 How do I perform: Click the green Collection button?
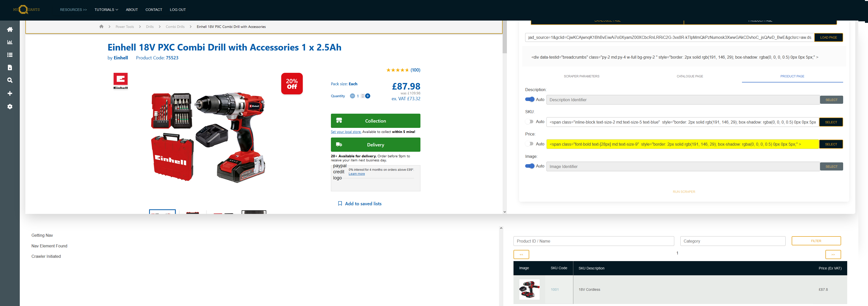click(x=375, y=121)
